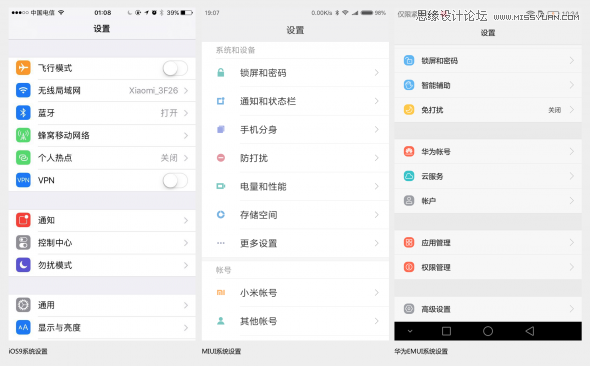Tap the 云服务 cloud icon
This screenshot has width=590, height=366.
click(x=409, y=176)
